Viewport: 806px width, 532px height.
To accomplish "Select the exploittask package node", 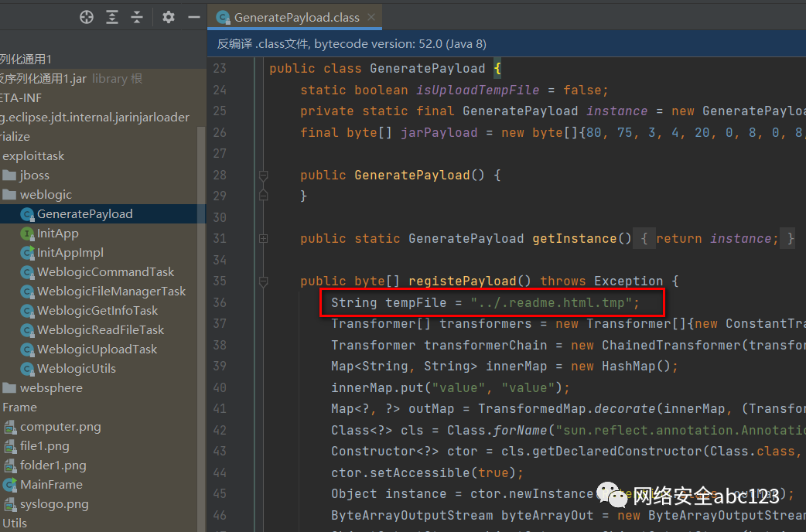I will [x=33, y=155].
